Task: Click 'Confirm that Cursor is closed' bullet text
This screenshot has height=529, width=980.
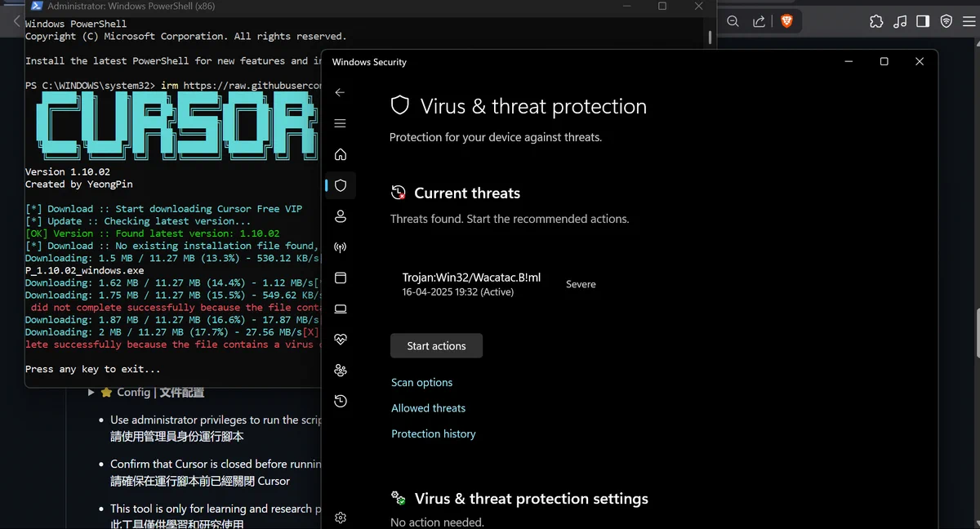Action: 216,464
